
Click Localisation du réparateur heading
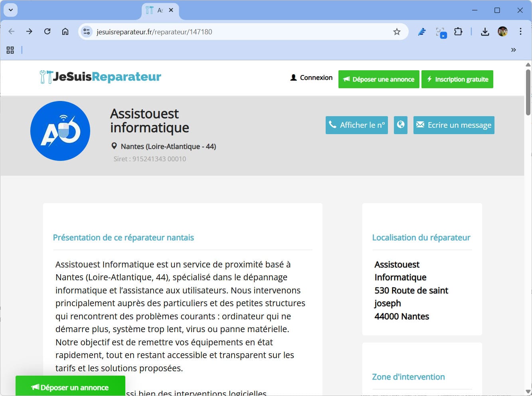[421, 238]
